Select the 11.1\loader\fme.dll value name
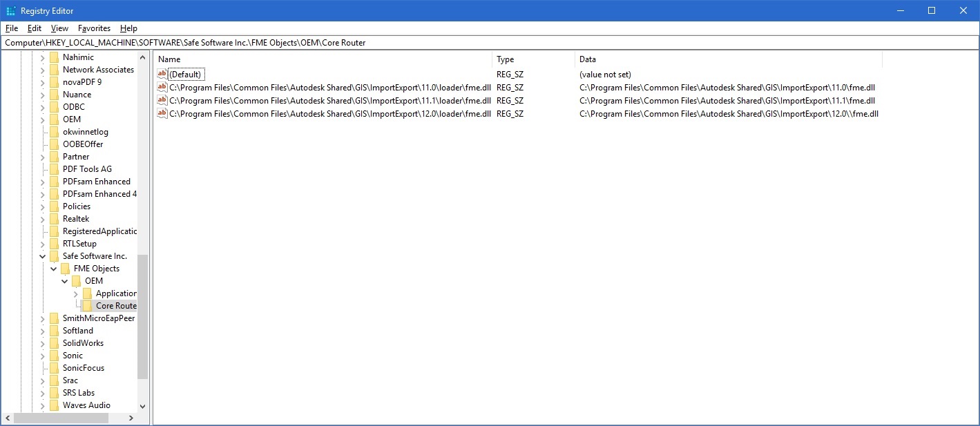 point(330,100)
